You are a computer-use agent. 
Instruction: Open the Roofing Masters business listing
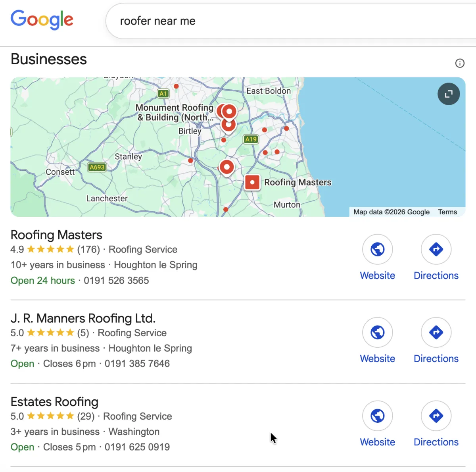(x=56, y=235)
